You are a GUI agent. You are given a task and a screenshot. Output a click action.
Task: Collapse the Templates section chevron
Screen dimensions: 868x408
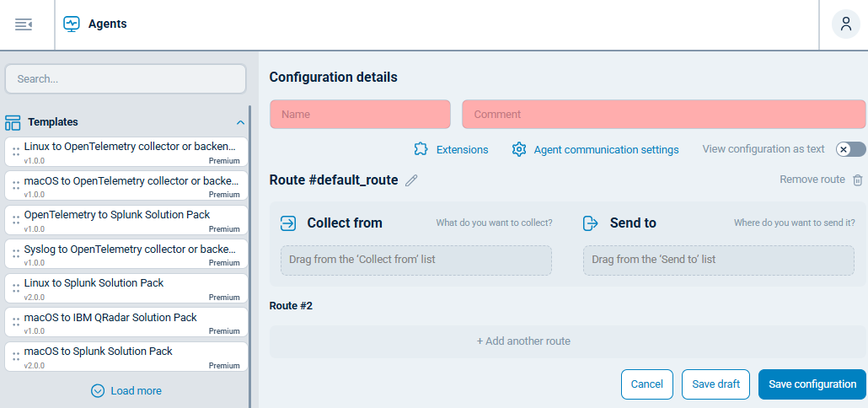(x=240, y=122)
